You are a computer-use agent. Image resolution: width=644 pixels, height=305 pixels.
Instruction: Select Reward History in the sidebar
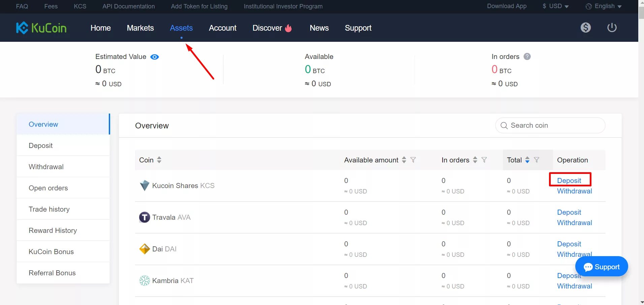[63, 231]
